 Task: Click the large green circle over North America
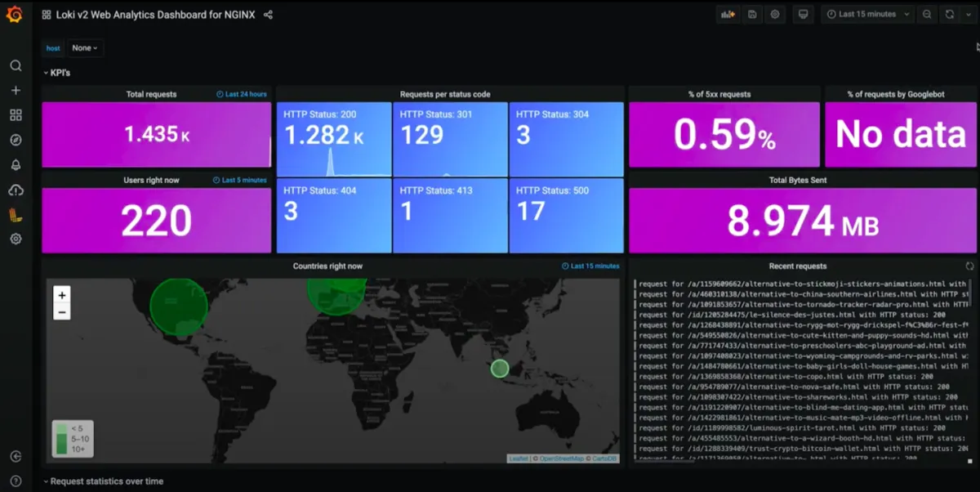pyautogui.click(x=179, y=307)
